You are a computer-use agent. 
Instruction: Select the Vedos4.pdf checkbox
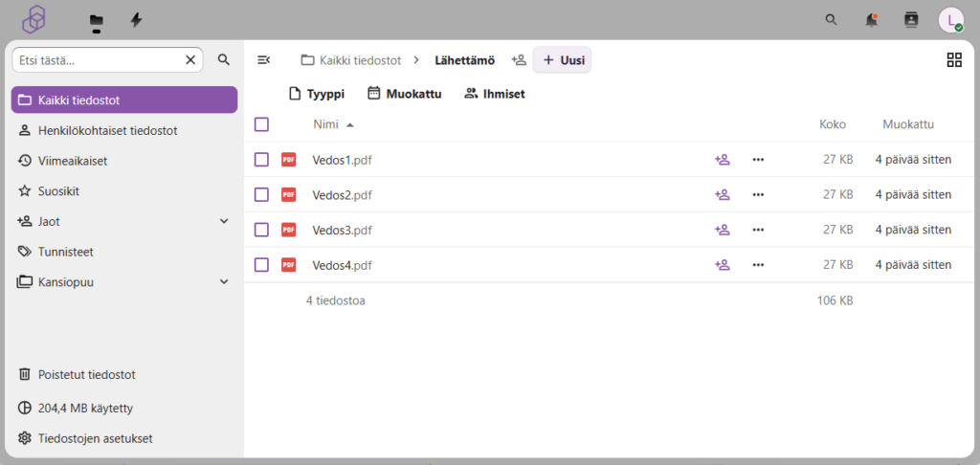(x=261, y=265)
